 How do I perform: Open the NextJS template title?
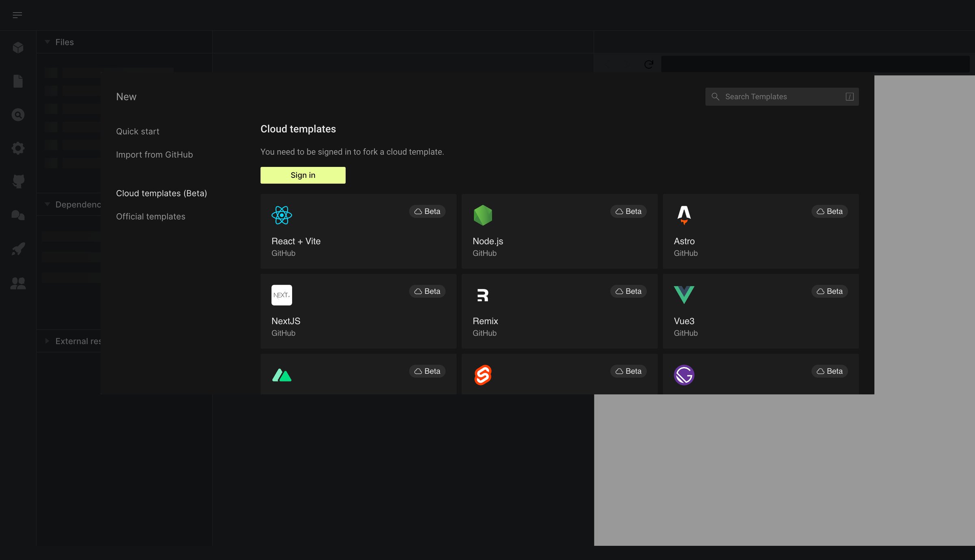[286, 321]
